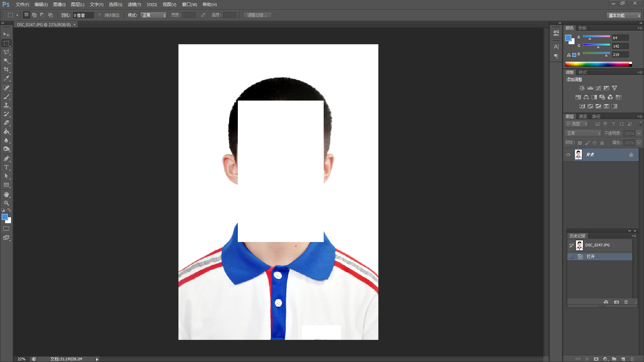Add Levels adjustment icon
The image size is (644, 362).
[x=590, y=88]
